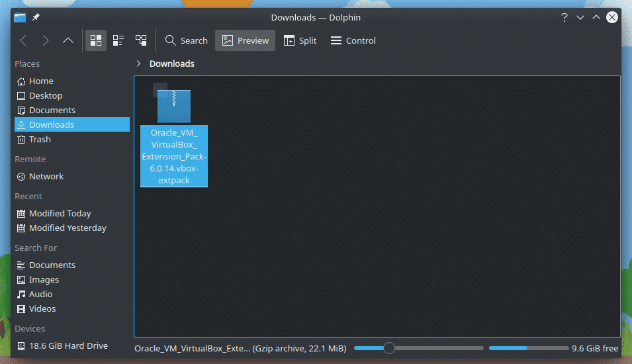Adjust the icon zoom slider handle

(389, 348)
